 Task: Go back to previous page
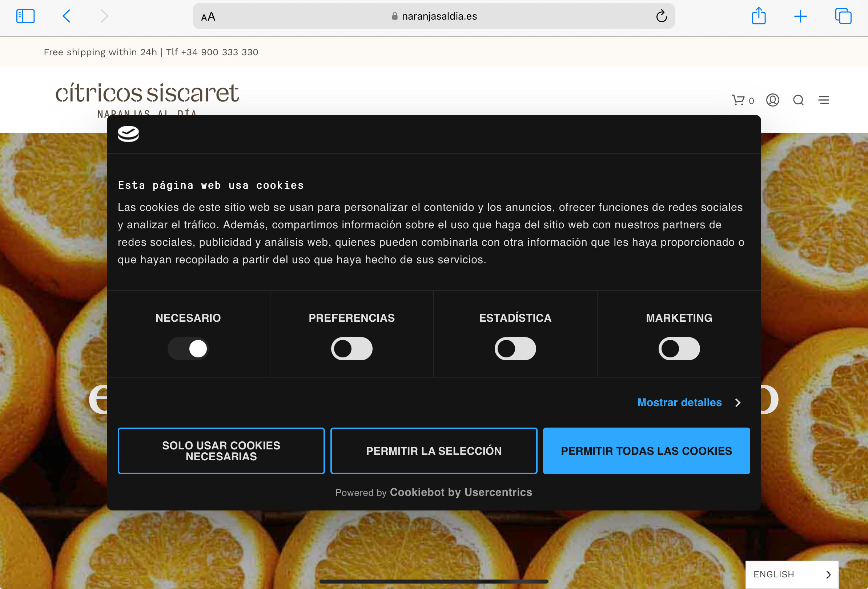click(67, 16)
